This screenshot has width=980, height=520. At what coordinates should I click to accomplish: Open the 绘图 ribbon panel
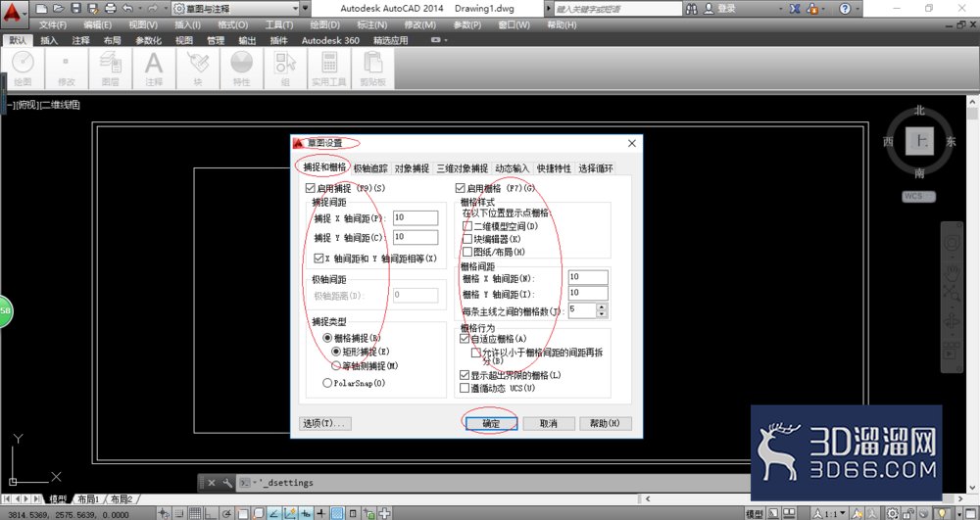(23, 69)
